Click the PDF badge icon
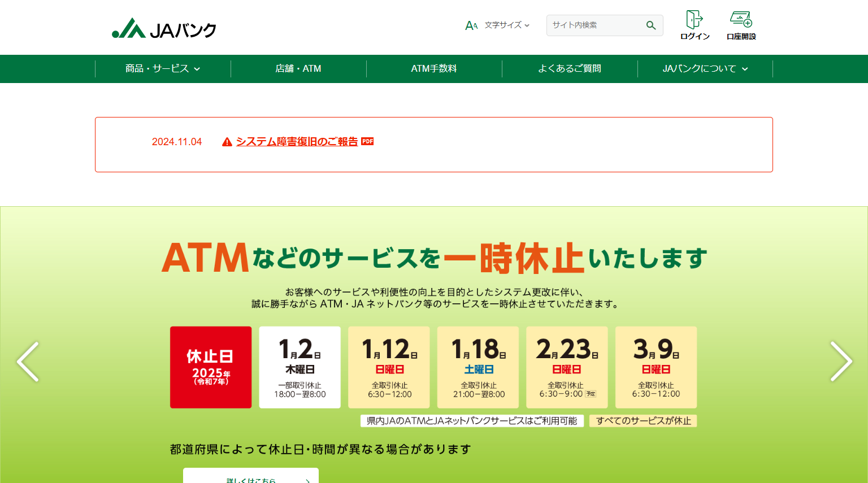 point(367,141)
